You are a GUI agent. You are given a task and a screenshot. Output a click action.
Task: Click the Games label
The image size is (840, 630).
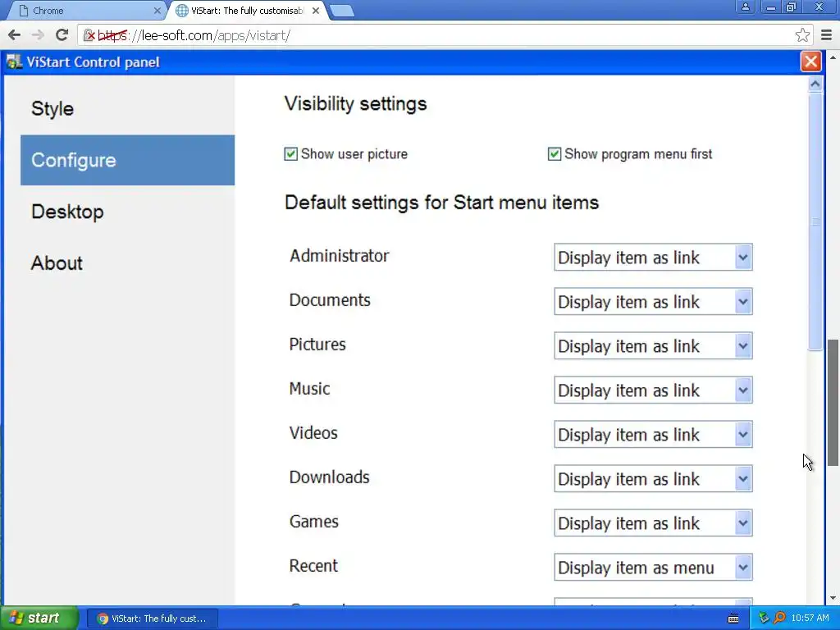(x=314, y=522)
